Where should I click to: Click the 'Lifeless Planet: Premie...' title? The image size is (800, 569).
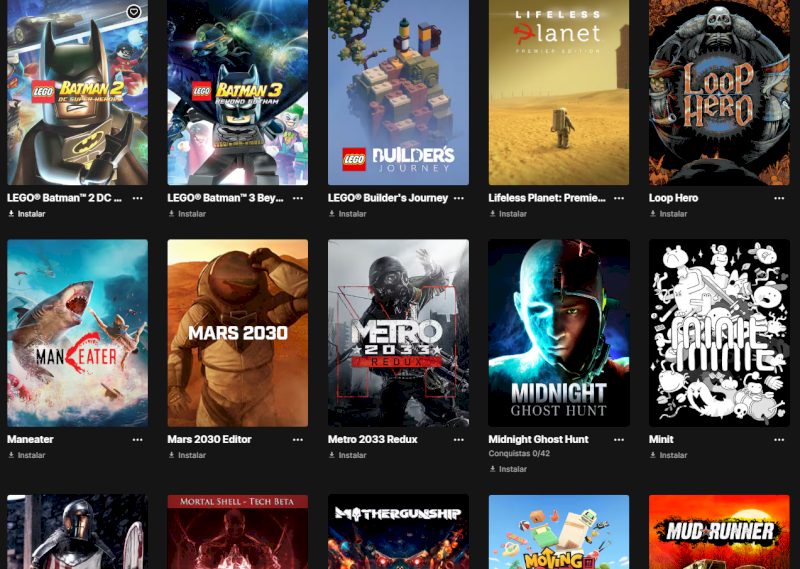click(x=547, y=198)
